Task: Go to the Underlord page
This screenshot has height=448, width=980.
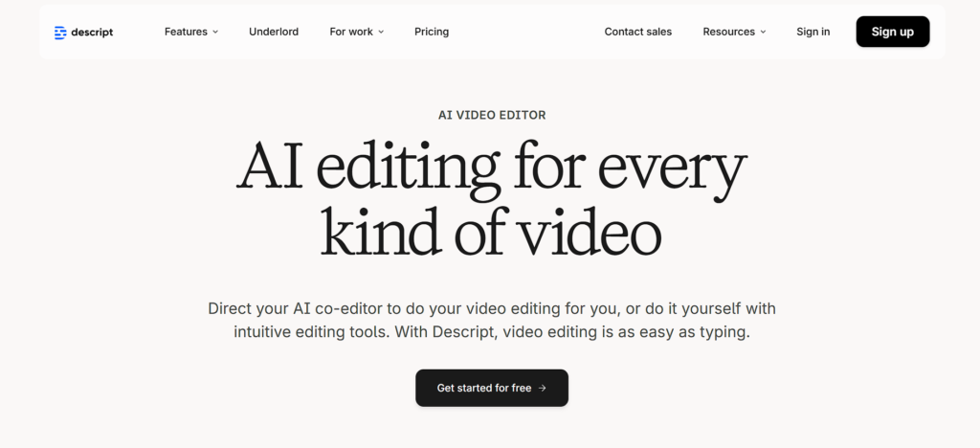Action: point(274,32)
